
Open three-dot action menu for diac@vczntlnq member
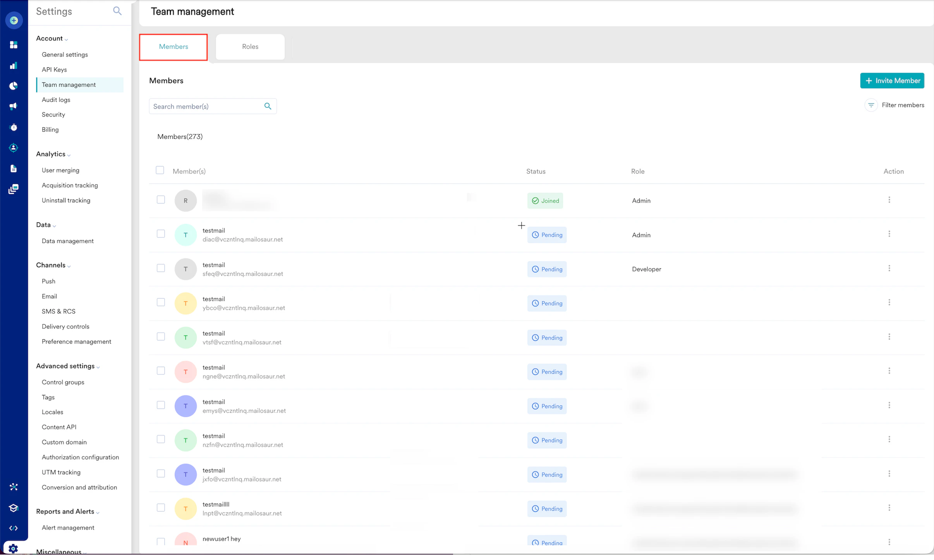pyautogui.click(x=889, y=234)
